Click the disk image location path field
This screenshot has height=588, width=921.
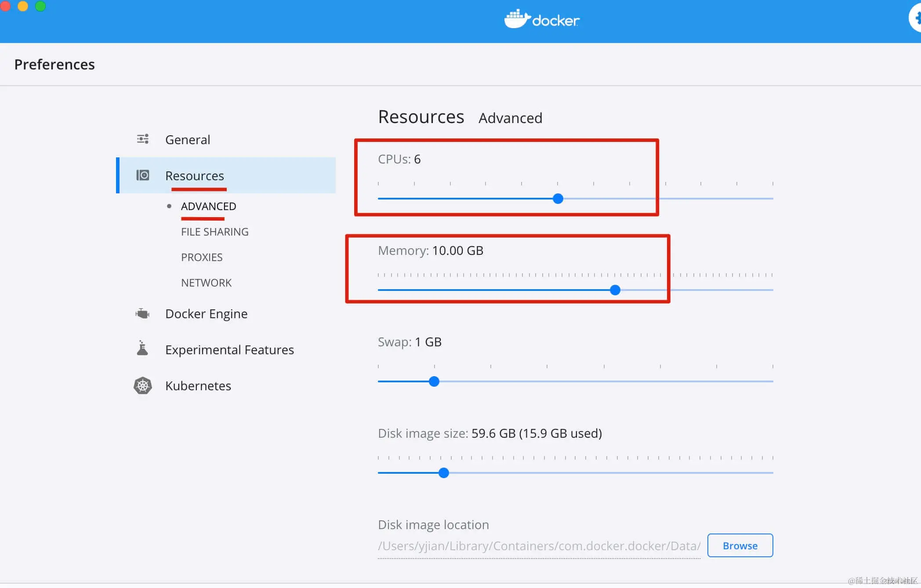[539, 546]
